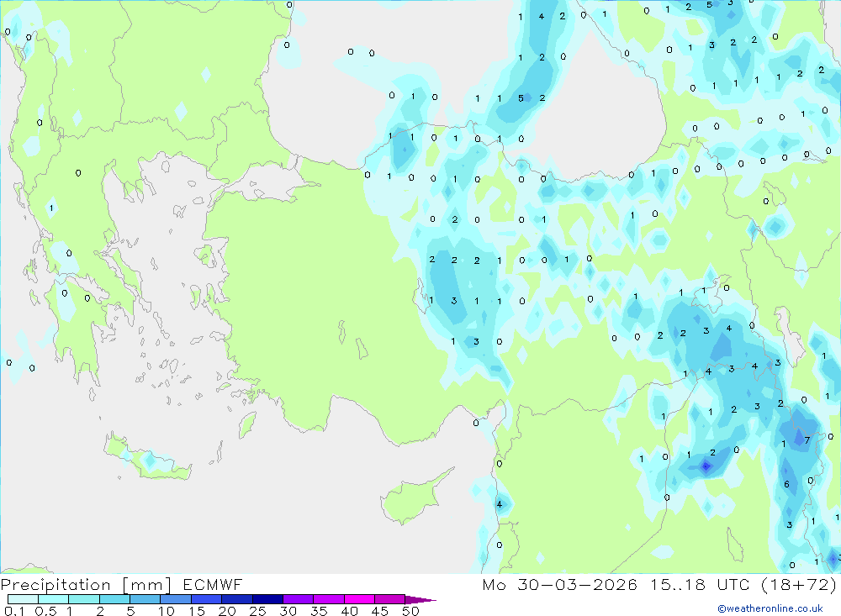Click the legend arrow tip above 50

pos(421,600)
